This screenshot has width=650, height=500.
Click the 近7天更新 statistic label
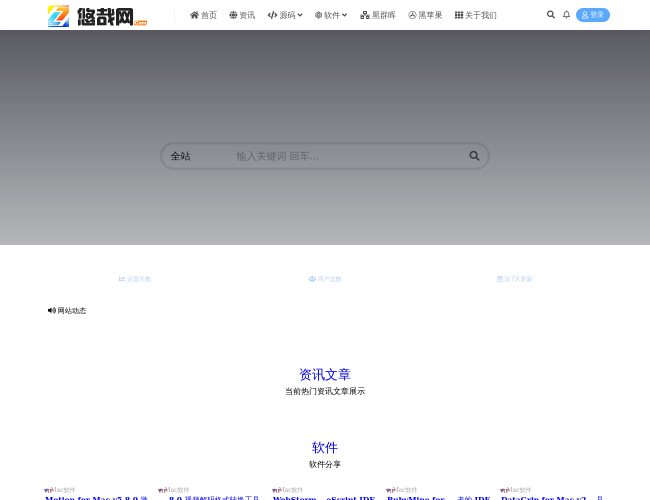pyautogui.click(x=514, y=279)
